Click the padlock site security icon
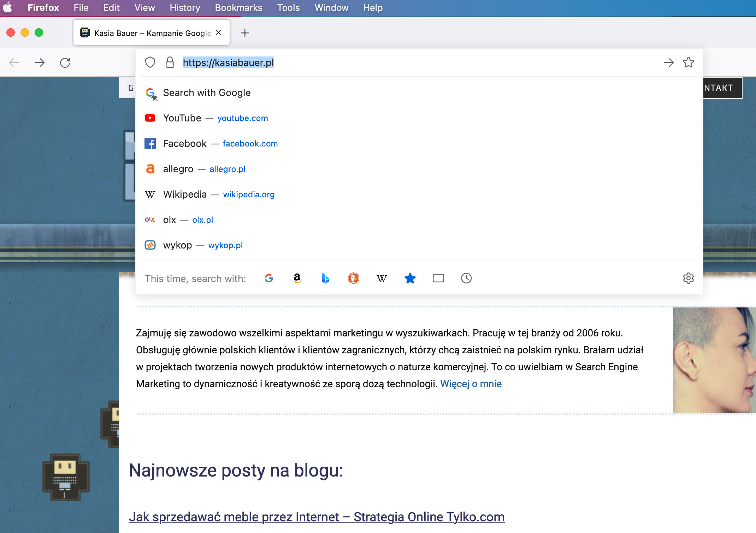The height and width of the screenshot is (533, 756). [x=170, y=62]
